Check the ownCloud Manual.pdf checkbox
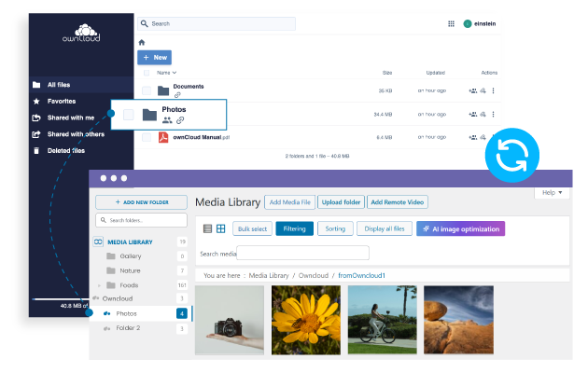The image size is (588, 373). (x=147, y=137)
